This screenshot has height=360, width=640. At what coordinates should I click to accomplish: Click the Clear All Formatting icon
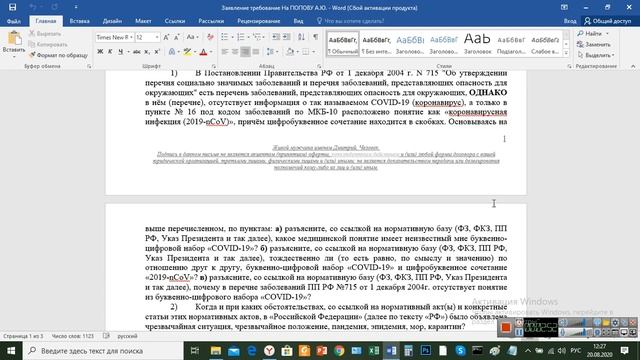coord(210,37)
